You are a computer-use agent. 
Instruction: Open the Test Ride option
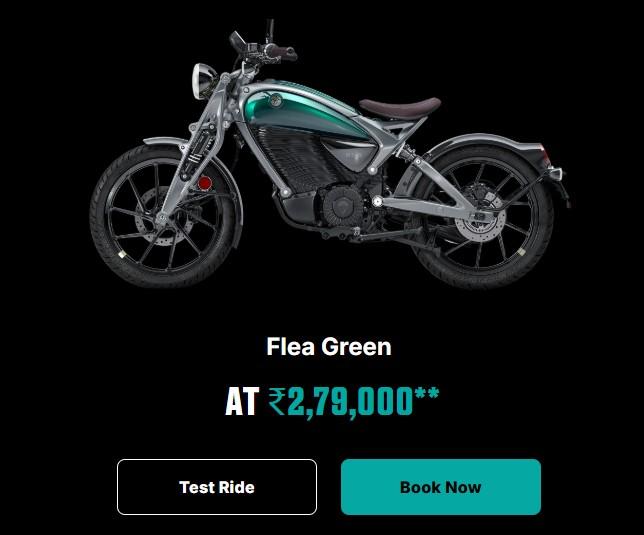click(x=217, y=487)
